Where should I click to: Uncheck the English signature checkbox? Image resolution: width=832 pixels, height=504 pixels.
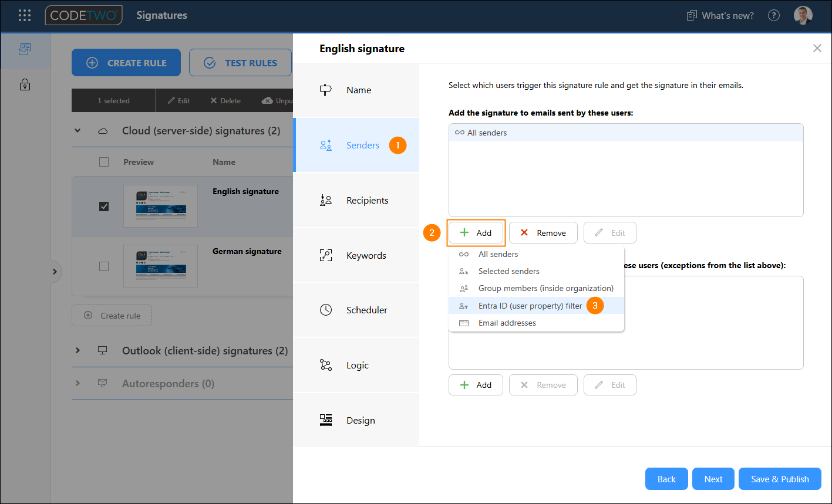pyautogui.click(x=104, y=207)
